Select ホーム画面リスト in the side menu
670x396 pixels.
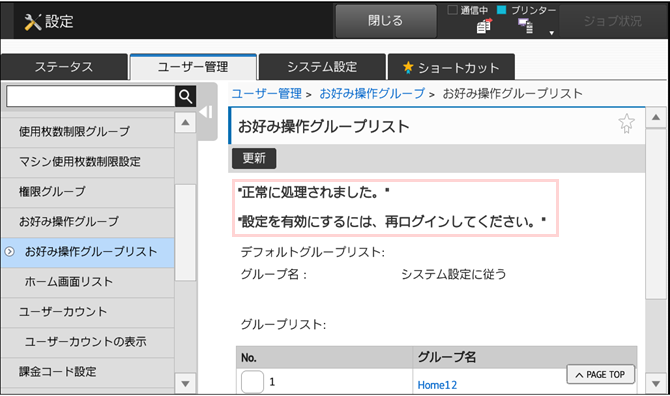click(88, 282)
